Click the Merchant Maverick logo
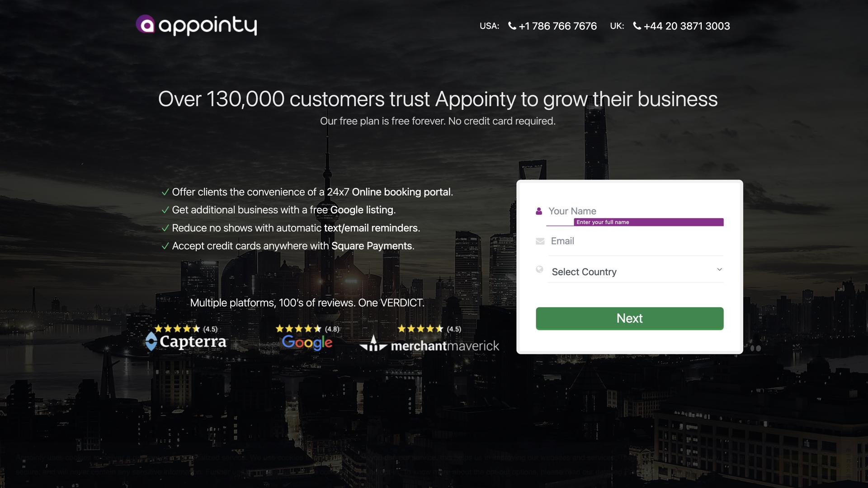Image resolution: width=868 pixels, height=488 pixels. 429,346
